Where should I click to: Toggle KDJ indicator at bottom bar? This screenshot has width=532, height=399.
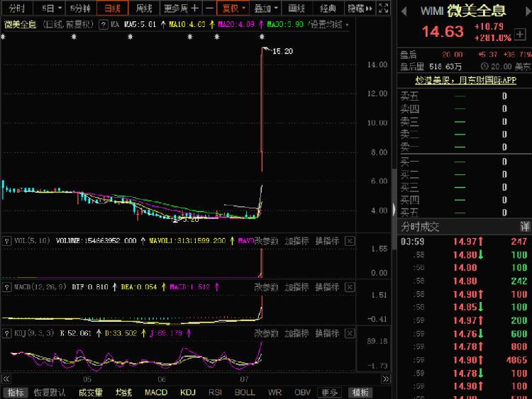point(188,393)
